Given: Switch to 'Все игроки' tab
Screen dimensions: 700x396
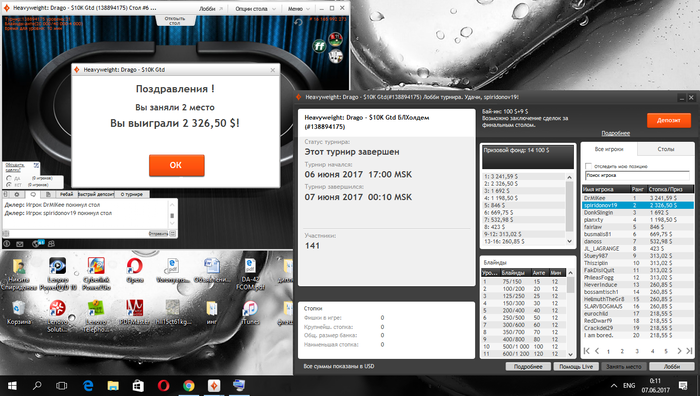Looking at the screenshot, I should [x=609, y=149].
